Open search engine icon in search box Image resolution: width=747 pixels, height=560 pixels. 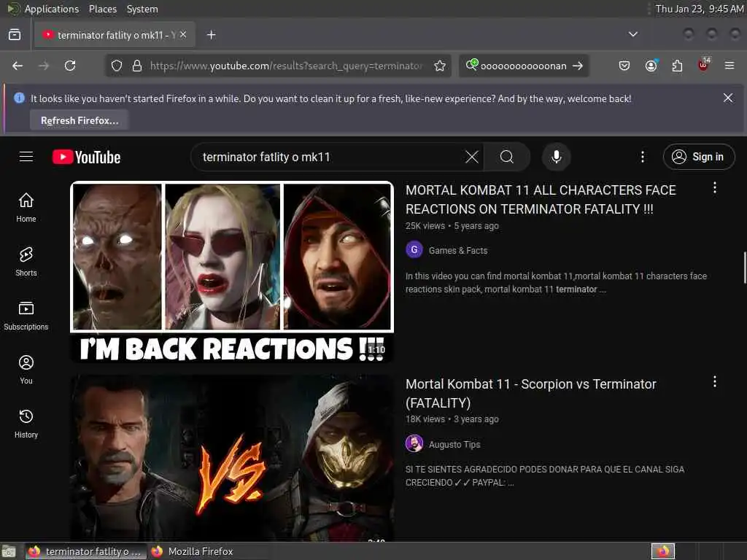(x=472, y=65)
